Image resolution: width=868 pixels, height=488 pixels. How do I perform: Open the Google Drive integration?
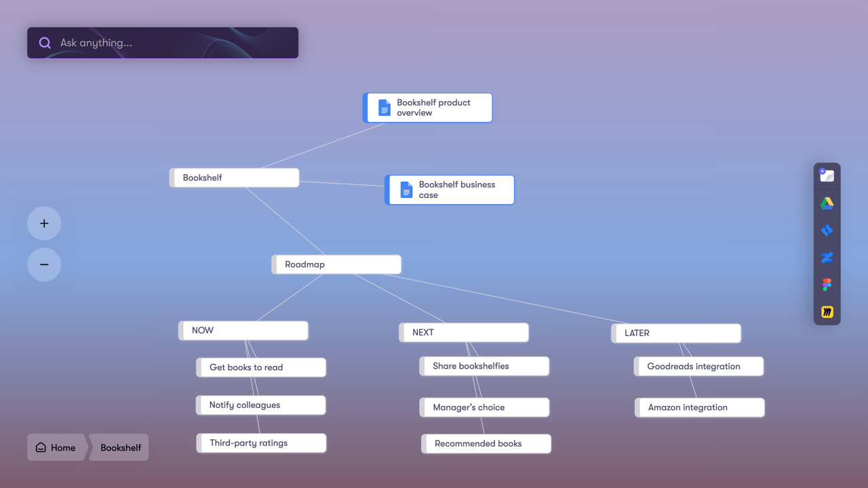(827, 203)
